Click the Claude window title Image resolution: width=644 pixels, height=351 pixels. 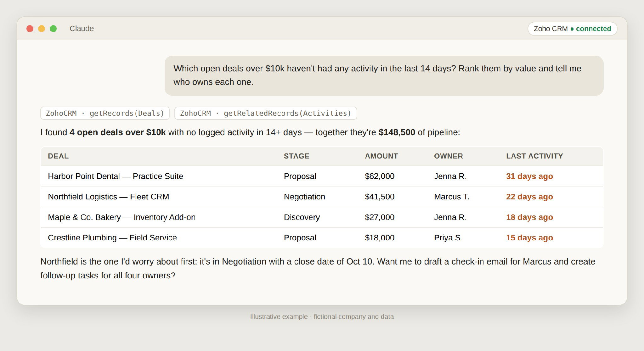tap(82, 29)
